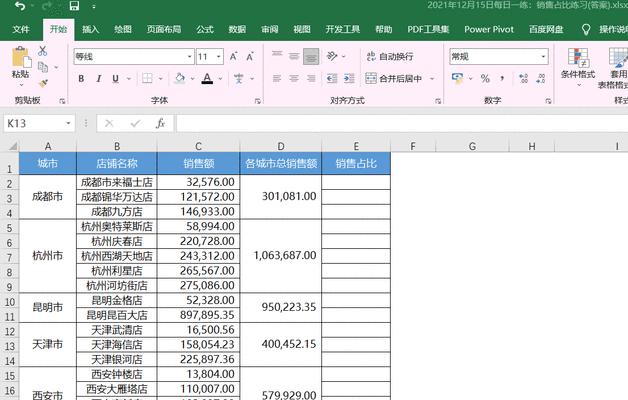
Task: Open number group dialog launcher
Action: coord(548,101)
